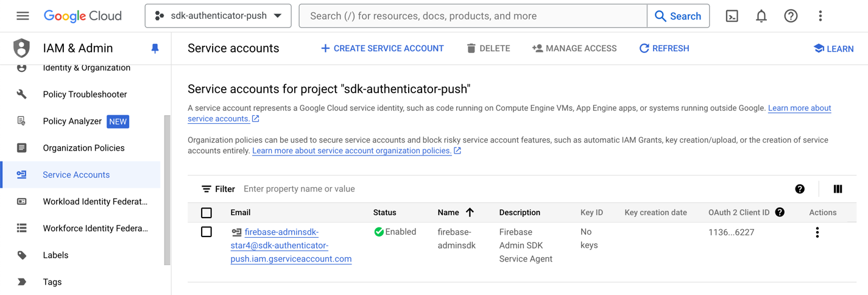Screen dimensions: 868x295
Task: Select the firebase-adminsdk row checkbox
Action: click(x=206, y=232)
